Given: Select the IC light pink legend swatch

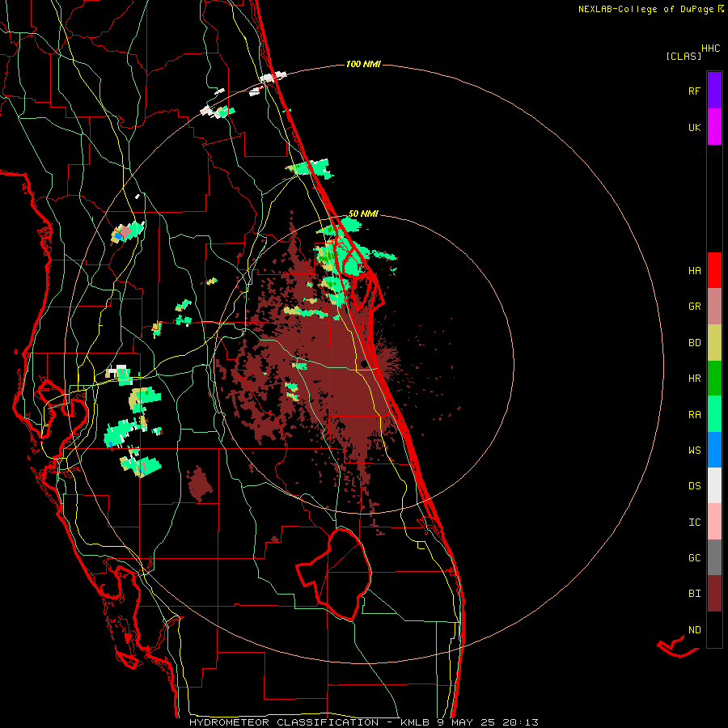Looking at the screenshot, I should (x=714, y=522).
